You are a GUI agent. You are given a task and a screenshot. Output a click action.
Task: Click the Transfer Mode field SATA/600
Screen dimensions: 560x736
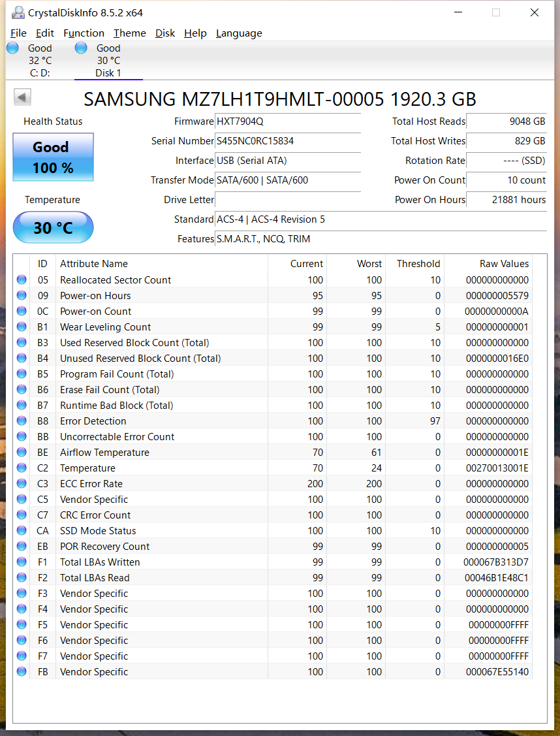coord(287,180)
